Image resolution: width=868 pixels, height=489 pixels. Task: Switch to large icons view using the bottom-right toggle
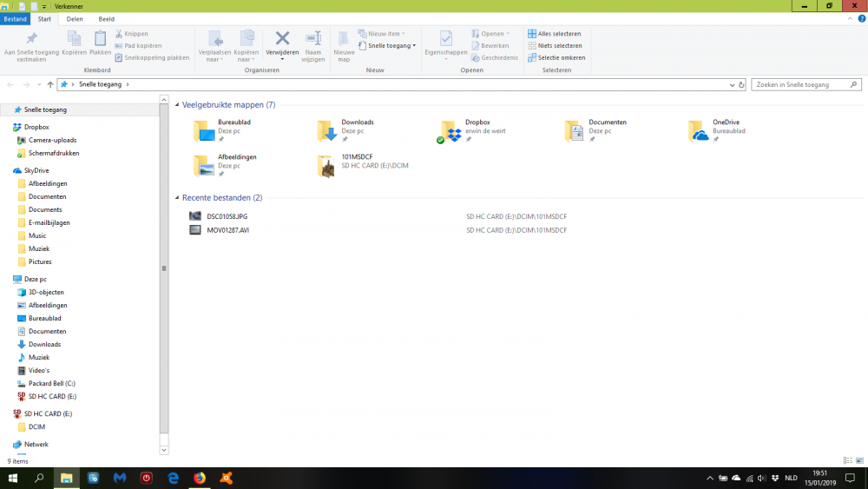click(x=858, y=460)
